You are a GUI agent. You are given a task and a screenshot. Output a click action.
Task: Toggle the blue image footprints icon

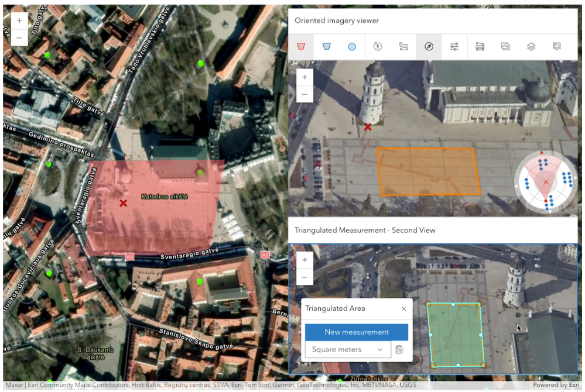[326, 47]
